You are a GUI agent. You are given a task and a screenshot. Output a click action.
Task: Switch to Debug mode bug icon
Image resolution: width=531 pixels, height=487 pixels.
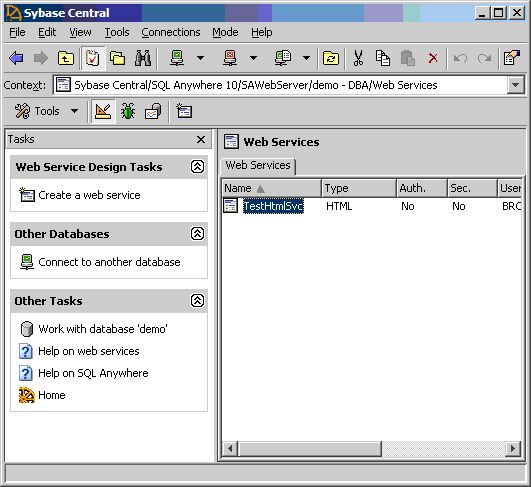coord(128,111)
